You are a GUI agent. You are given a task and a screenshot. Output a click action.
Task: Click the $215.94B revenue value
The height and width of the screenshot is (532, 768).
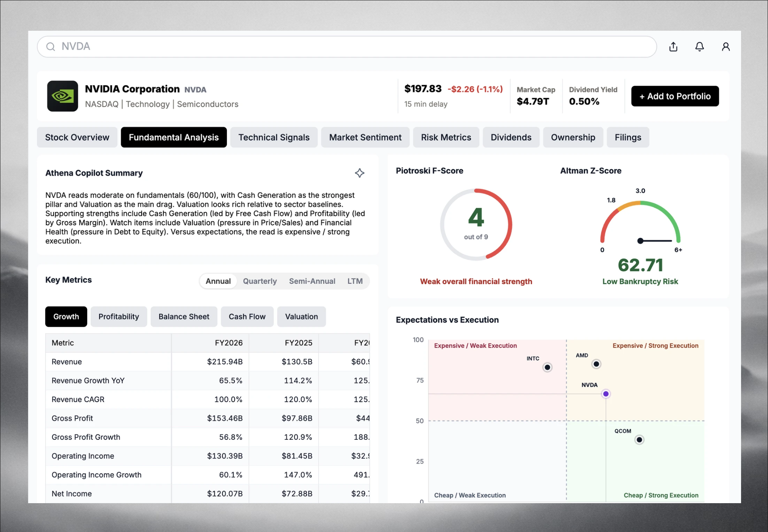(x=225, y=362)
